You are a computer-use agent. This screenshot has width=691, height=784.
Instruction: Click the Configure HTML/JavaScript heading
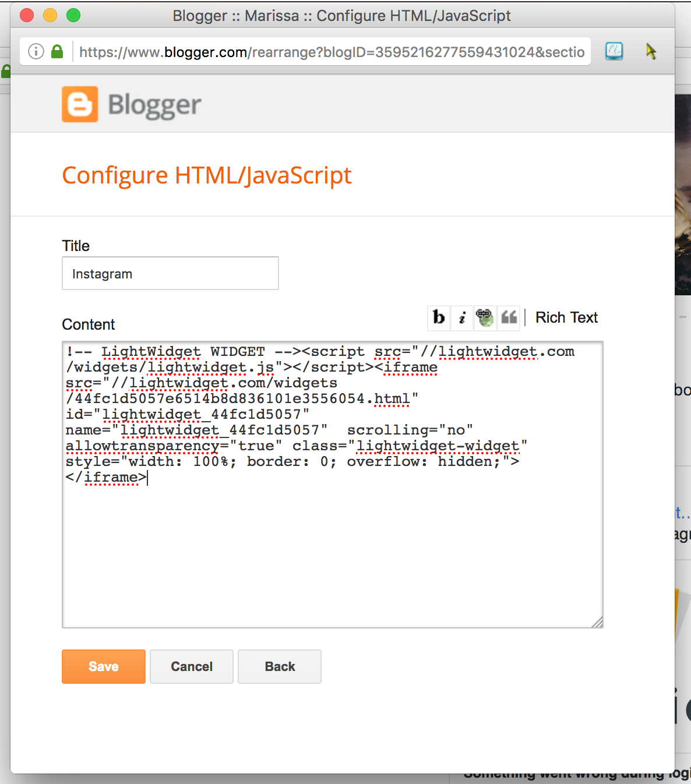(x=207, y=175)
